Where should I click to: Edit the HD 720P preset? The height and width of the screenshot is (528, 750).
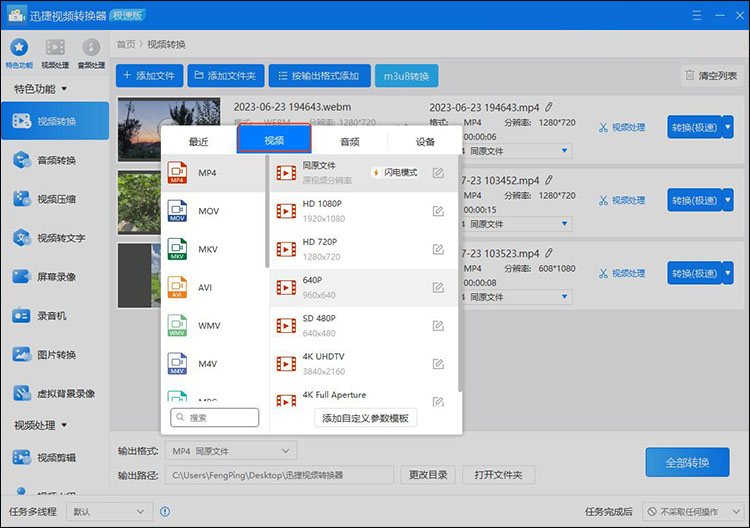(438, 249)
